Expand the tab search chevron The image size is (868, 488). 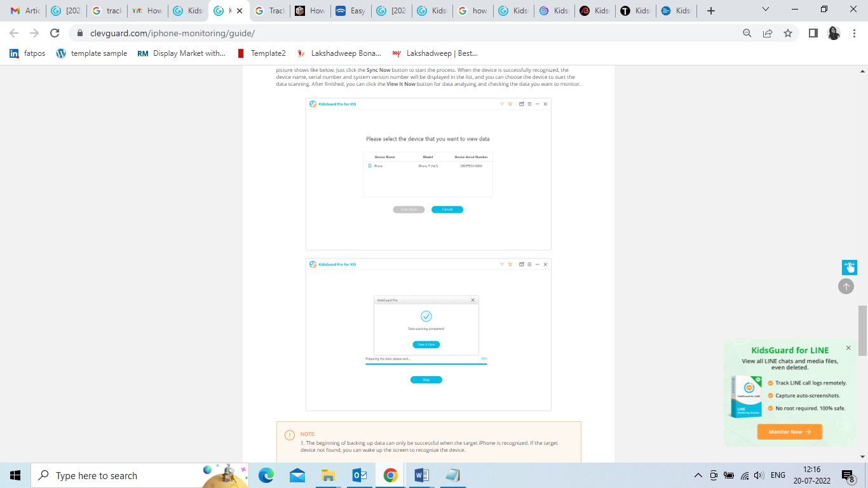(766, 10)
